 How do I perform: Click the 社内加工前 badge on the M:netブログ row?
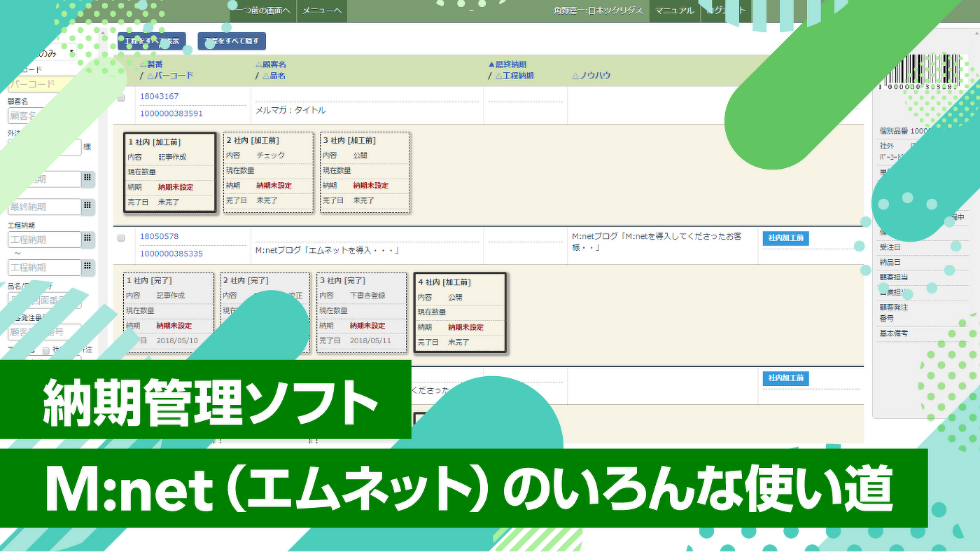point(785,238)
